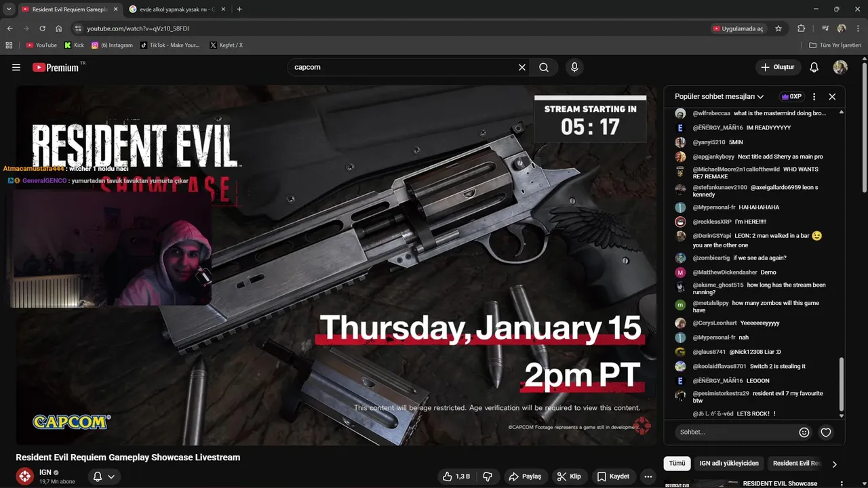868x488 pixels.
Task: Go back in browser history
Action: pos(9,28)
